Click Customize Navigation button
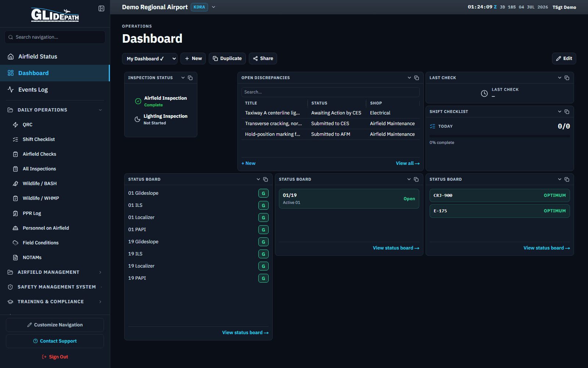Screen dimensions: 588x368 pos(55,325)
